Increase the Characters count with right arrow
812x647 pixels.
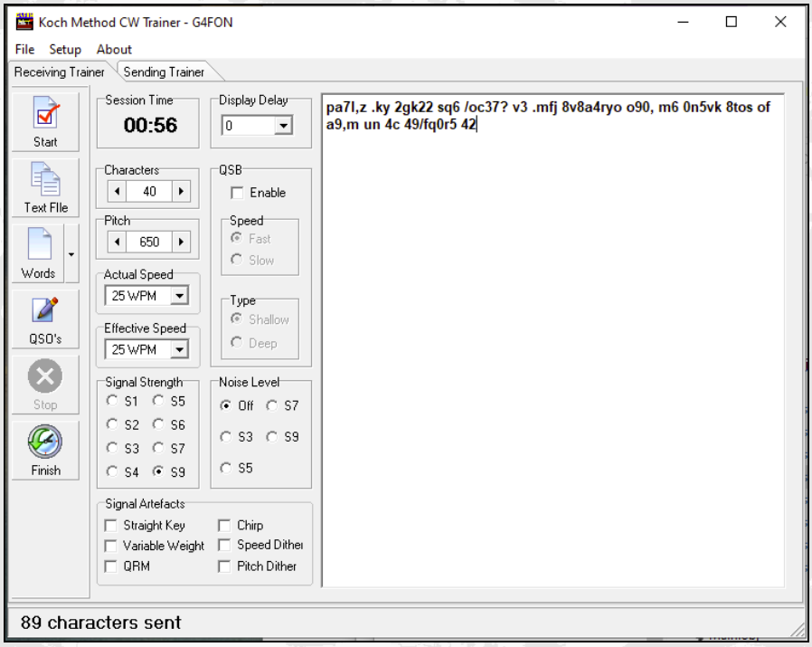pos(182,191)
